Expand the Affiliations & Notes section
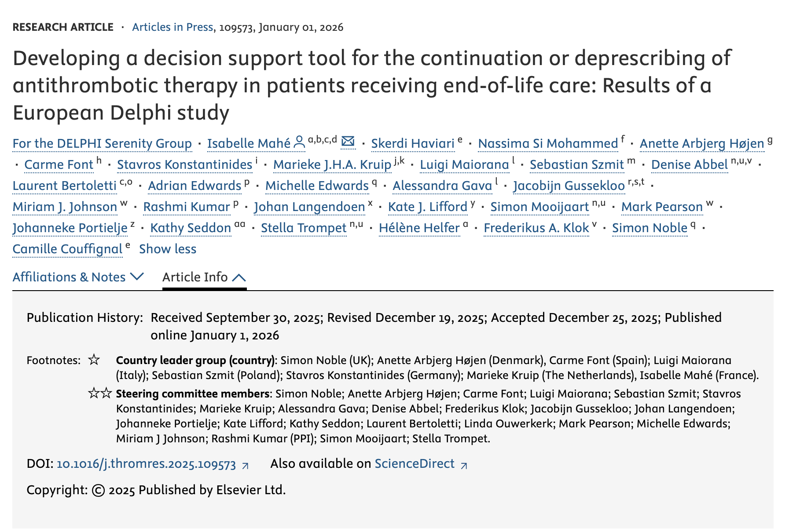Image resolution: width=800 pixels, height=532 pixels. (78, 277)
